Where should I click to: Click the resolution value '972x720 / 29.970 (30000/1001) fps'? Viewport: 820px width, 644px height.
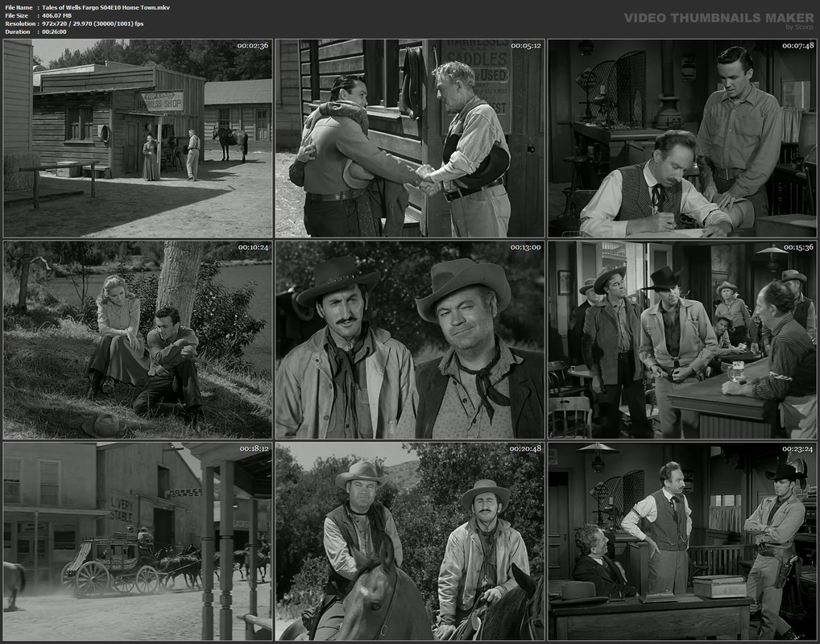(x=93, y=23)
